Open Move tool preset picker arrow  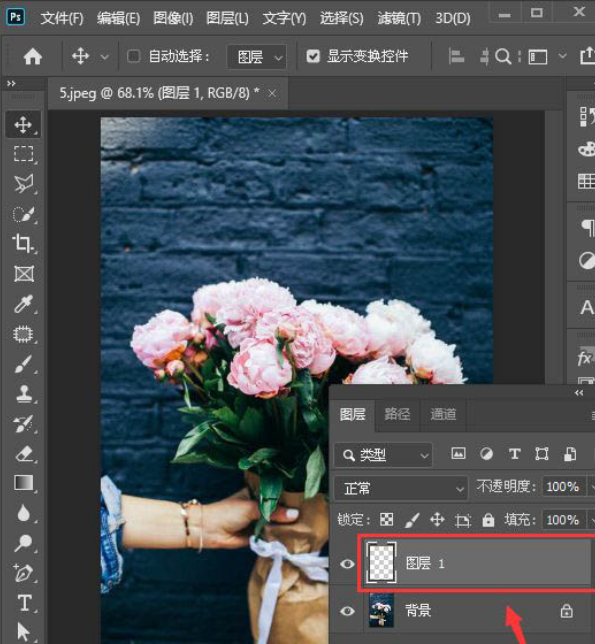click(105, 57)
